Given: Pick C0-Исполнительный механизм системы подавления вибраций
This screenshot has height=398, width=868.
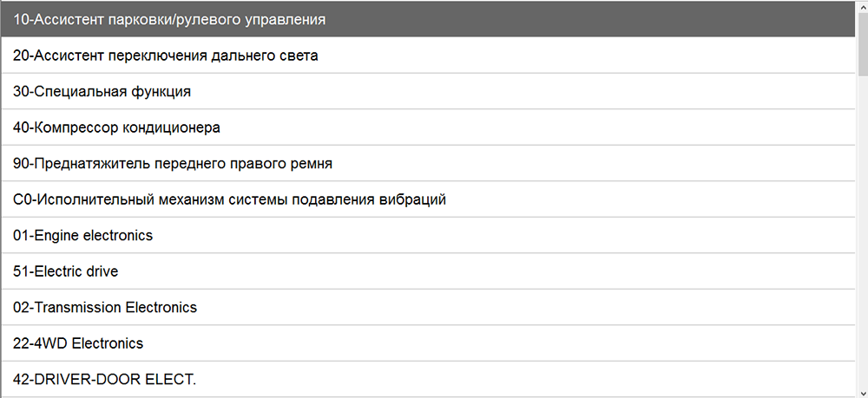Looking at the screenshot, I should tap(230, 199).
